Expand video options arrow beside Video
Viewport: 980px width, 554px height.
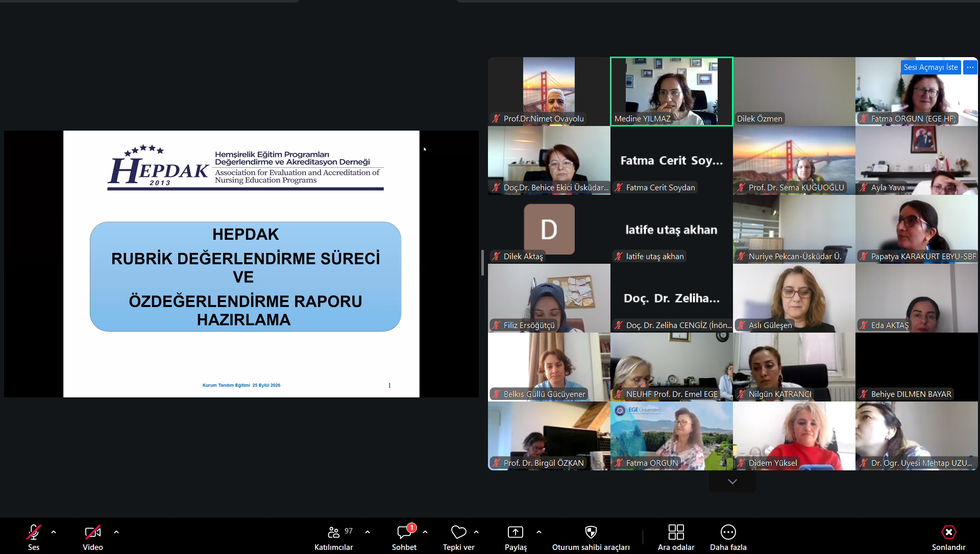click(x=116, y=532)
